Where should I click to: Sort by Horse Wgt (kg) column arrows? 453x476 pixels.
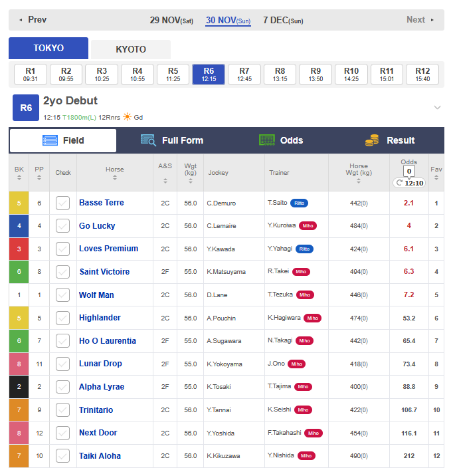tap(359, 181)
